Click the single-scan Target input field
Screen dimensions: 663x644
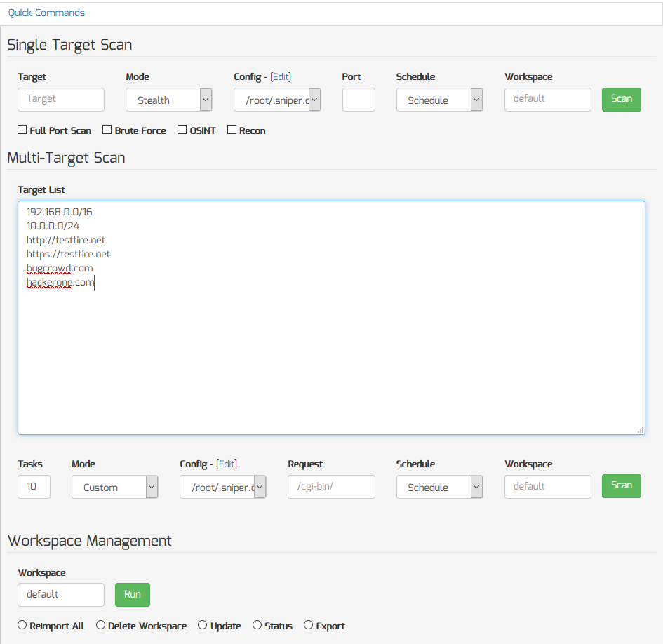coord(61,100)
